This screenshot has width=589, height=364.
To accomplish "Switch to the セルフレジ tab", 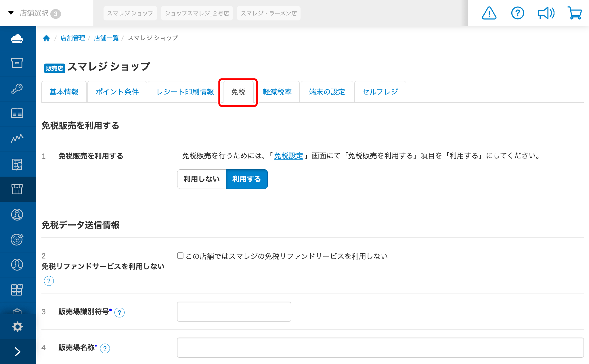I will point(380,92).
